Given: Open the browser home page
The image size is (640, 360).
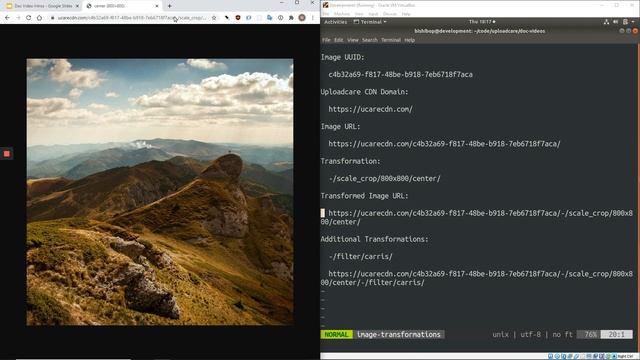Looking at the screenshot, I should (x=39, y=18).
